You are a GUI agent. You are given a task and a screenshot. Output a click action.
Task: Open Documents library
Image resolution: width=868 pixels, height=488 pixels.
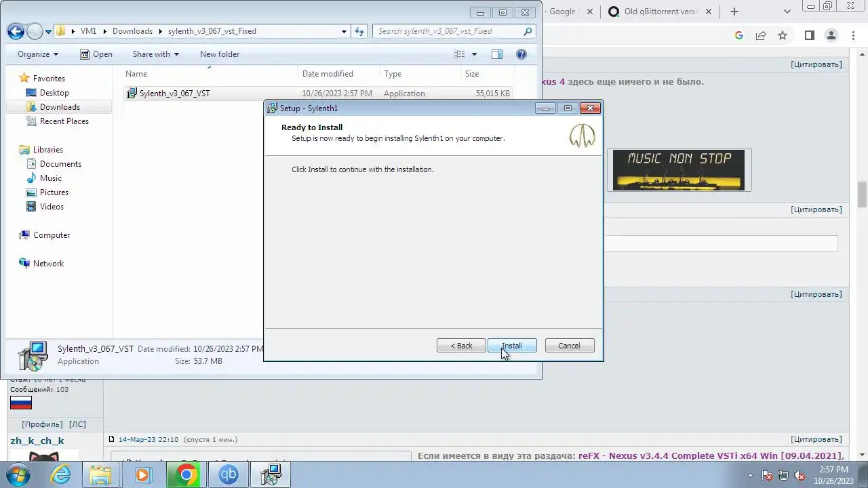point(60,164)
